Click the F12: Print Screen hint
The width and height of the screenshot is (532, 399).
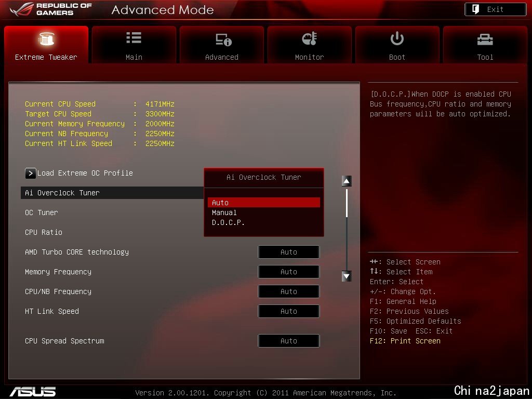405,341
